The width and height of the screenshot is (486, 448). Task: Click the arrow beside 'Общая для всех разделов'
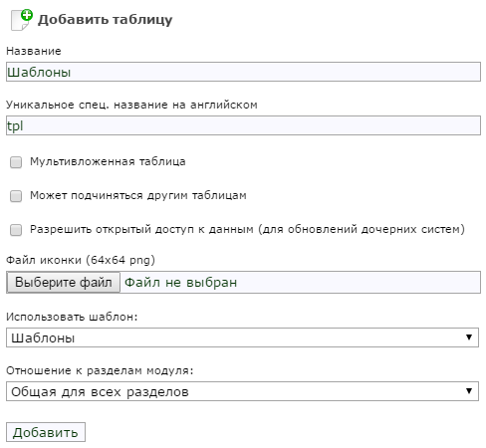469,391
